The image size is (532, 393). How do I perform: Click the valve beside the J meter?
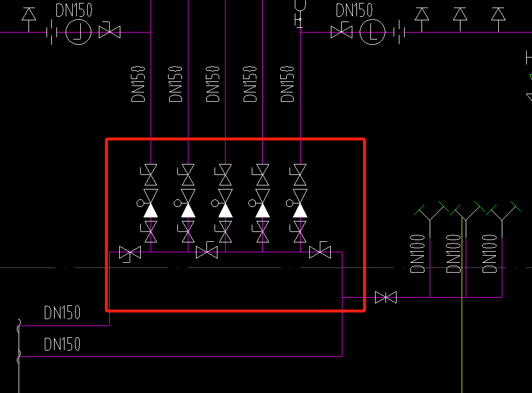click(109, 30)
